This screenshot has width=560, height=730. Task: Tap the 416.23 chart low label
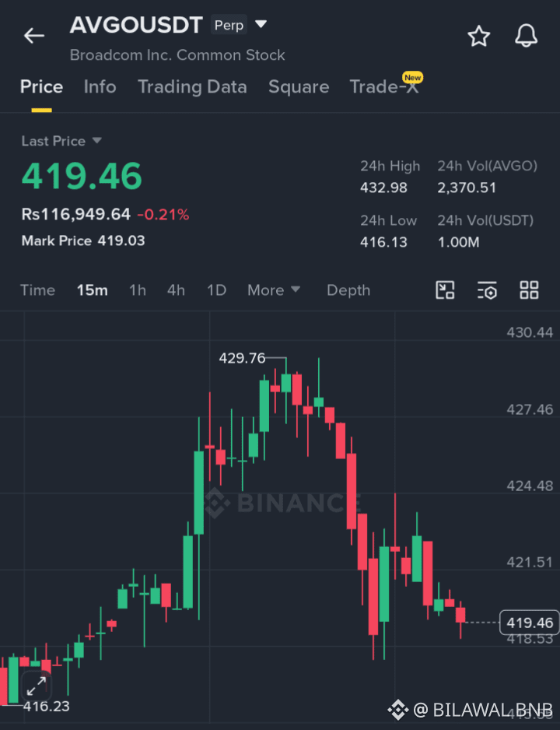47,706
